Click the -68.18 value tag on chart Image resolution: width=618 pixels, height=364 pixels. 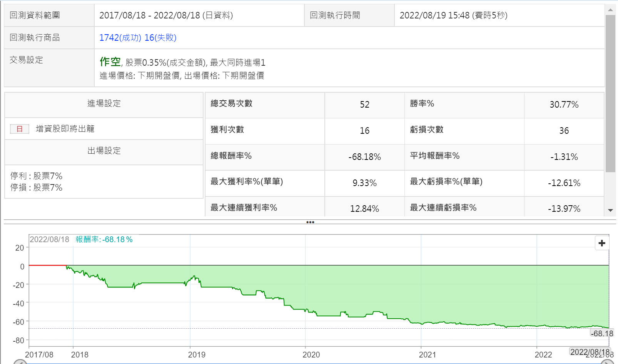602,333
